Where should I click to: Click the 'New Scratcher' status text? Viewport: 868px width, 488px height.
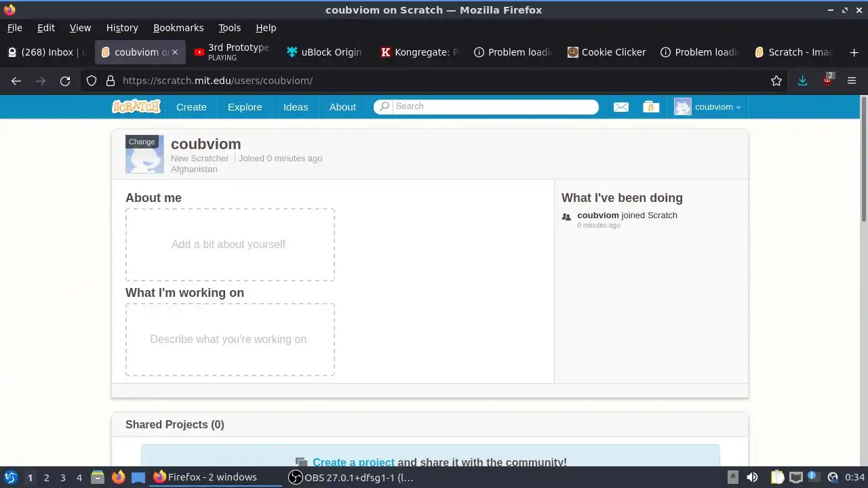200,158
